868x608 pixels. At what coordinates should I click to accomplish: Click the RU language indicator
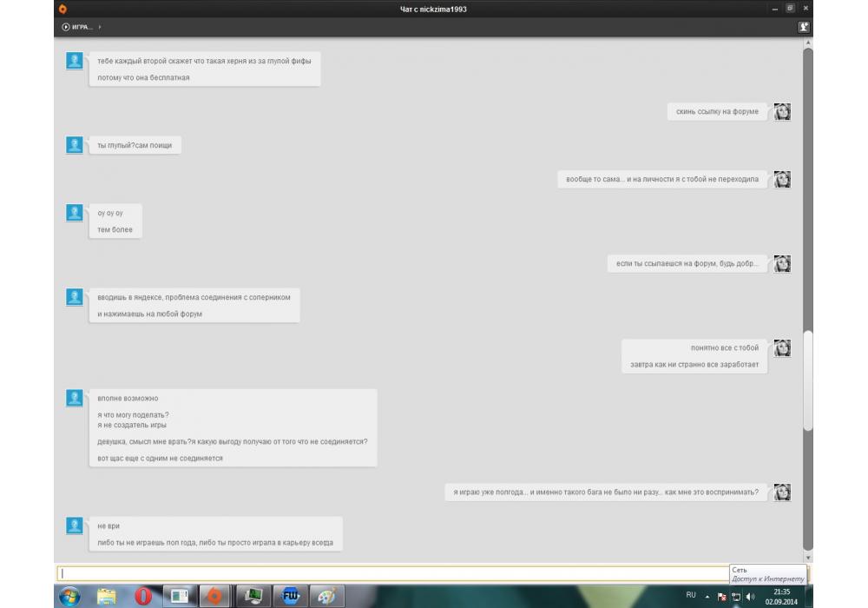[x=691, y=595]
